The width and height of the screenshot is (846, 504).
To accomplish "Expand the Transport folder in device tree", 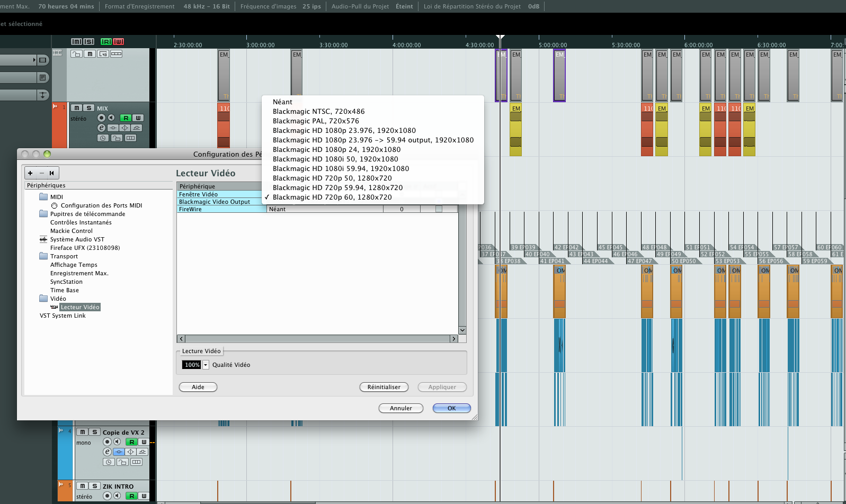I will point(43,256).
